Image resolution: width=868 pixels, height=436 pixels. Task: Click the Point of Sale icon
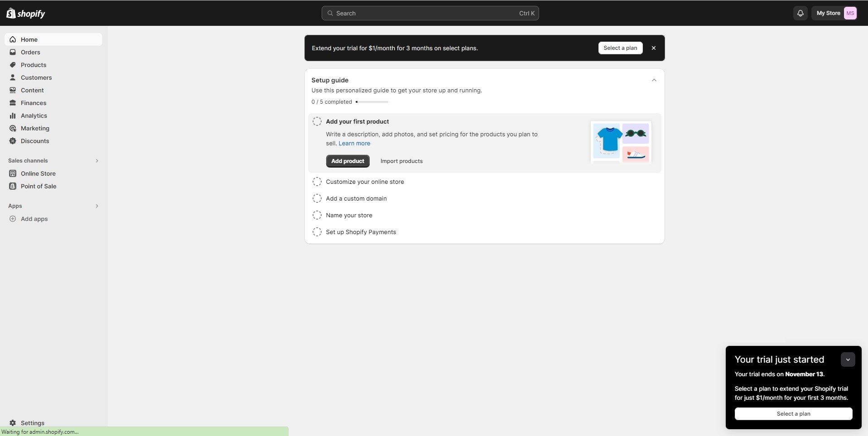pyautogui.click(x=13, y=186)
